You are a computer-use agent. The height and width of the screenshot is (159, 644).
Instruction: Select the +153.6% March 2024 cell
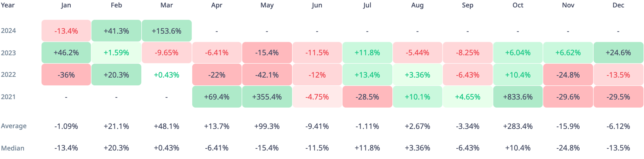[166, 31]
